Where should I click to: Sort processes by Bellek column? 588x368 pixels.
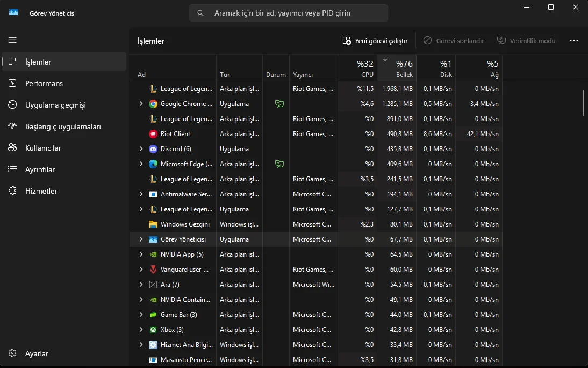coord(396,68)
